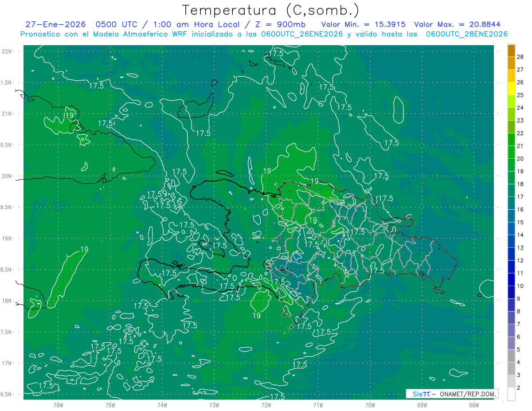Click the '75W' longitude label
This screenshot has height=411, width=532.
tap(110, 405)
